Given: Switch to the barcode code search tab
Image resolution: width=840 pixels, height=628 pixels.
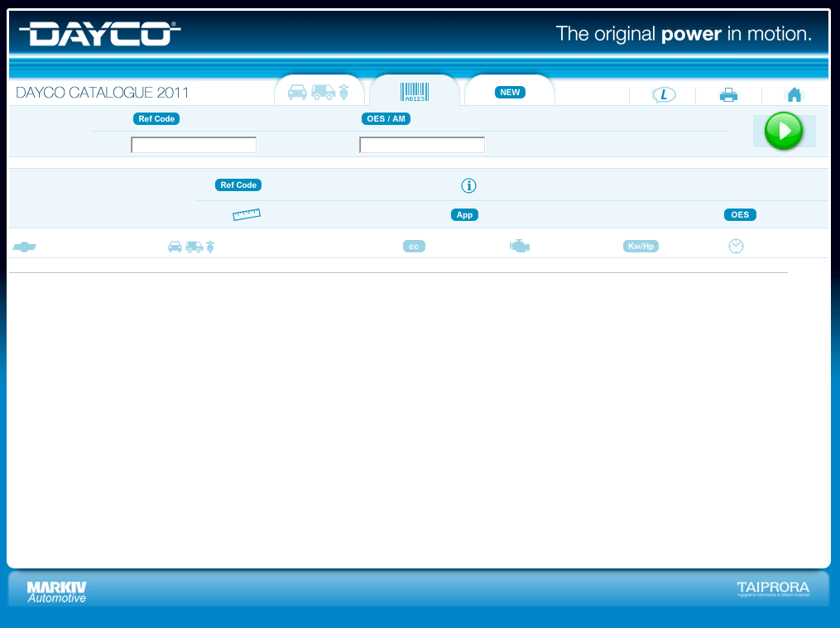Looking at the screenshot, I should (x=415, y=92).
